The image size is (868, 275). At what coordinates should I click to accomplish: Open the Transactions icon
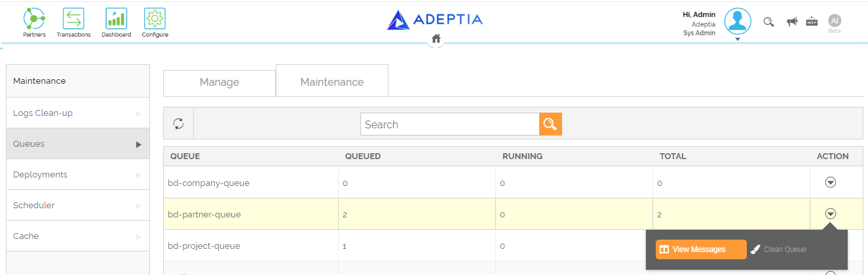[73, 18]
